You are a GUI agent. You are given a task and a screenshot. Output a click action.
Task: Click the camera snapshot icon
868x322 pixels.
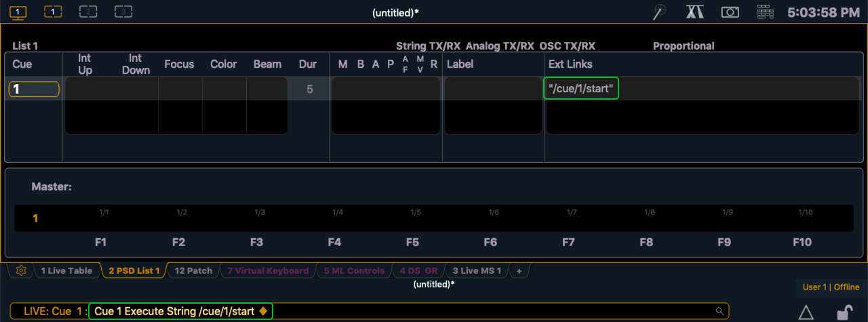(x=730, y=12)
